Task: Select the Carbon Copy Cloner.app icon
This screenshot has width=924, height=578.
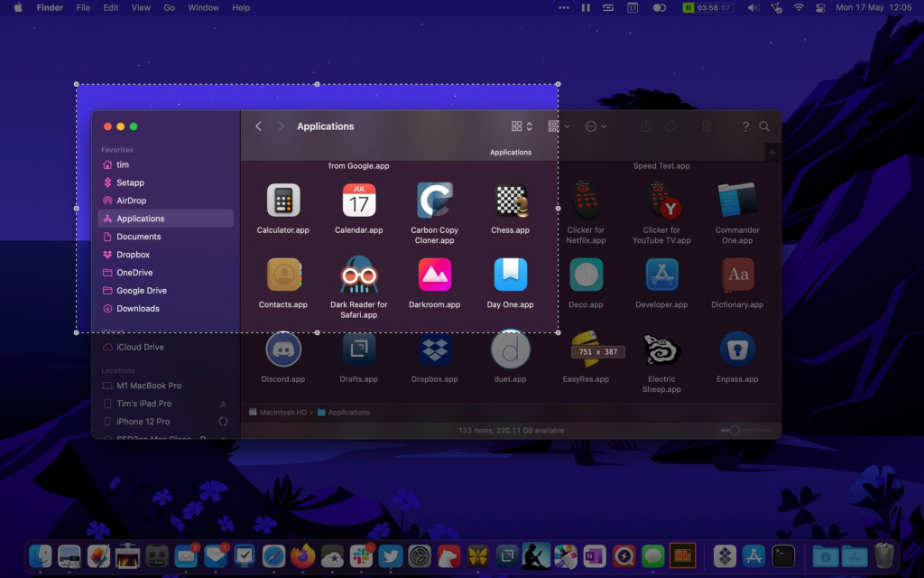Action: click(x=434, y=200)
